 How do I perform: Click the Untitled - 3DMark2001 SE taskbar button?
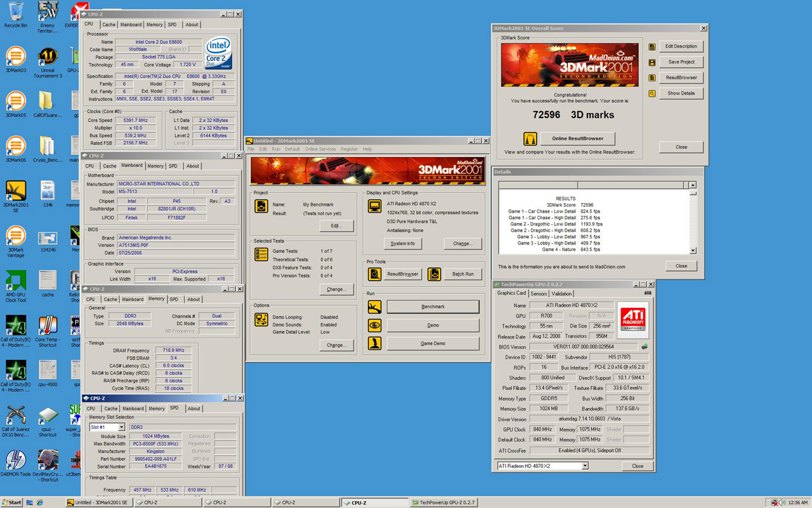100,502
